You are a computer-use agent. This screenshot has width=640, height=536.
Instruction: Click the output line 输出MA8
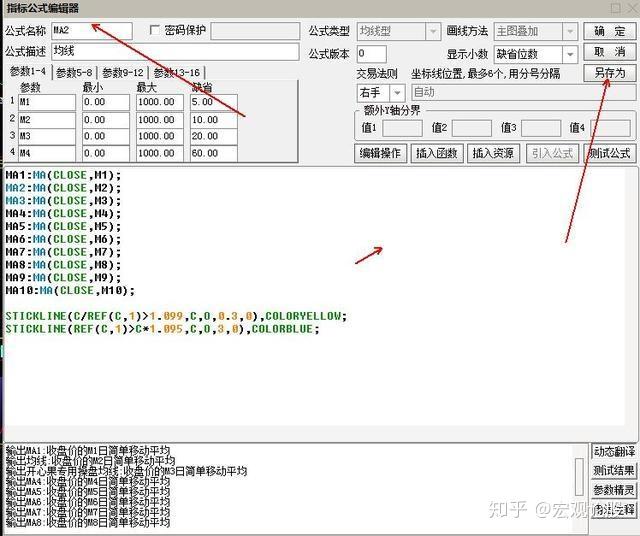(88, 522)
